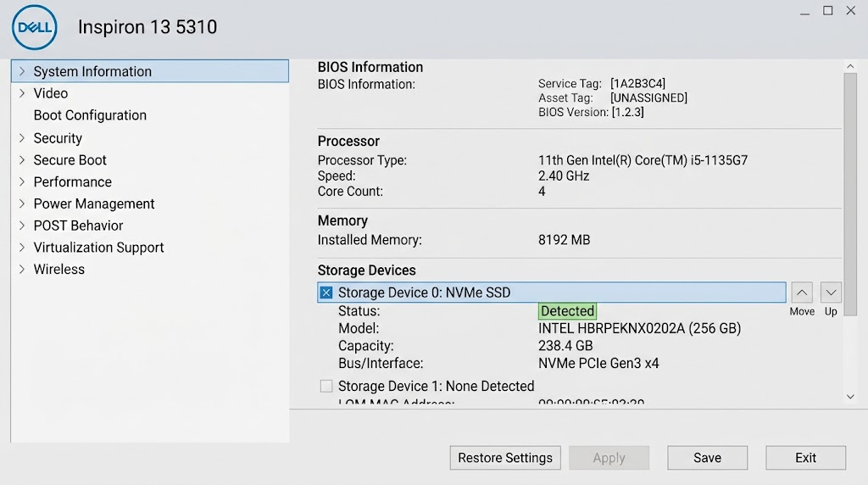Expand the Secure Boot chevron

(x=21, y=160)
